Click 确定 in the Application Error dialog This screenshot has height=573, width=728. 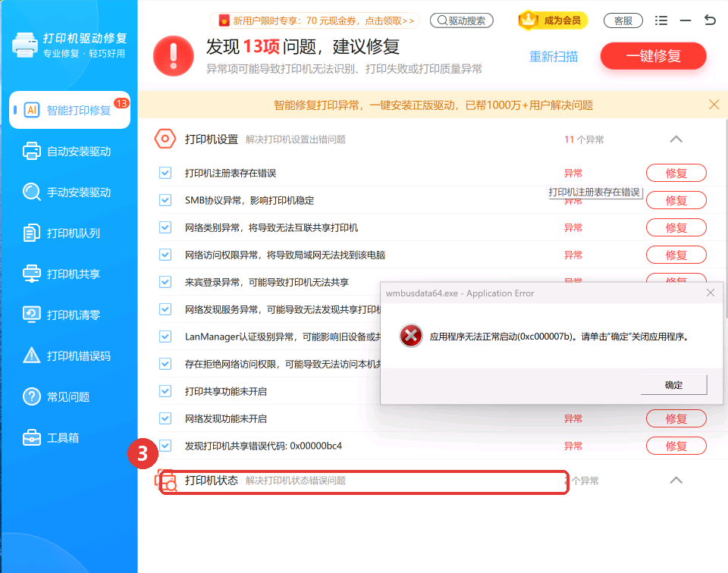pyautogui.click(x=673, y=384)
